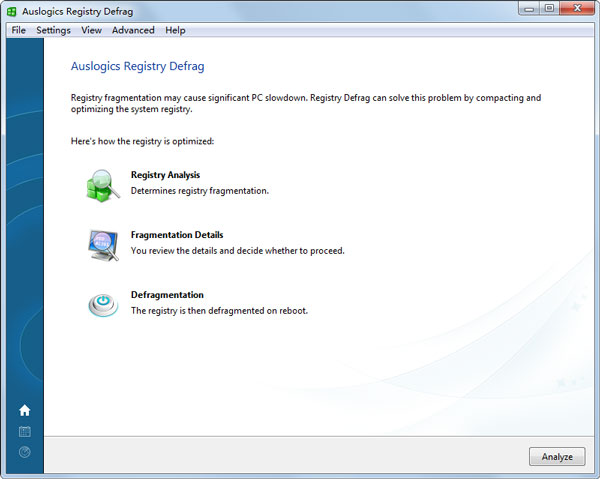The width and height of the screenshot is (600, 479).
Task: Click the Fragmentation Details heading
Action: click(177, 235)
